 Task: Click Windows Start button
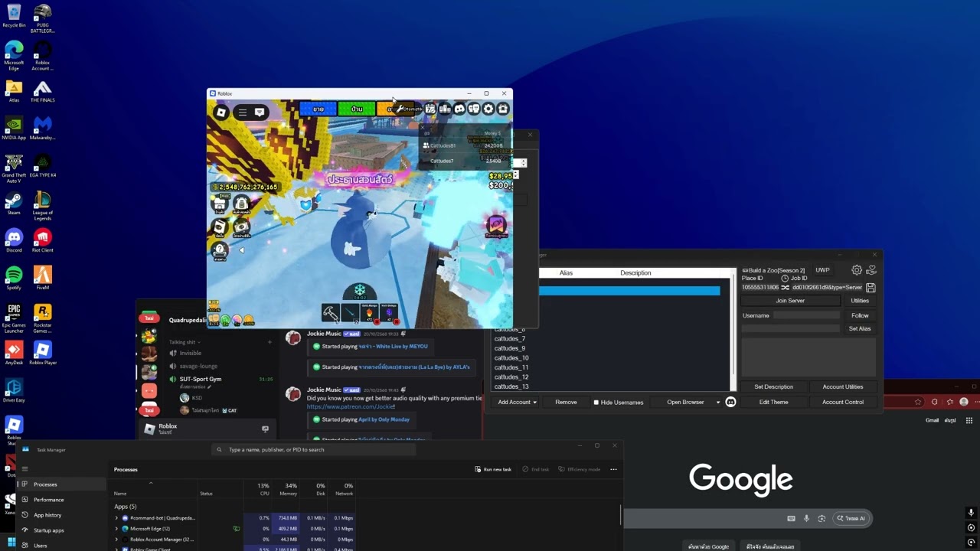11,543
